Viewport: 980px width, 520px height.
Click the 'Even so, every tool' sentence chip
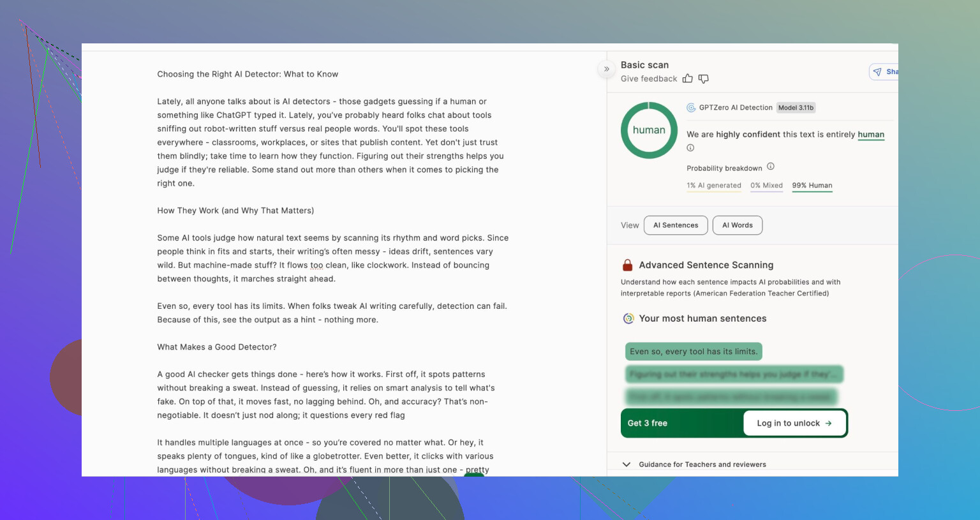pos(693,352)
